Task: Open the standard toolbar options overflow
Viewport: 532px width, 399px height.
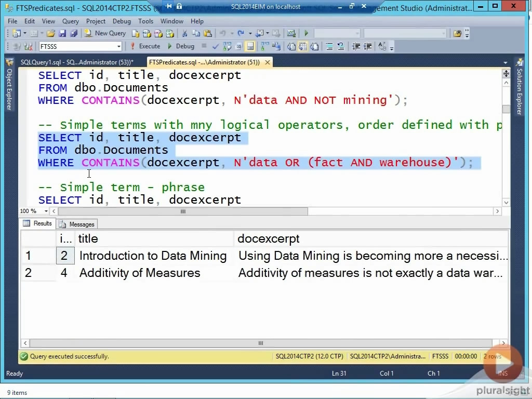Action: pos(467,33)
